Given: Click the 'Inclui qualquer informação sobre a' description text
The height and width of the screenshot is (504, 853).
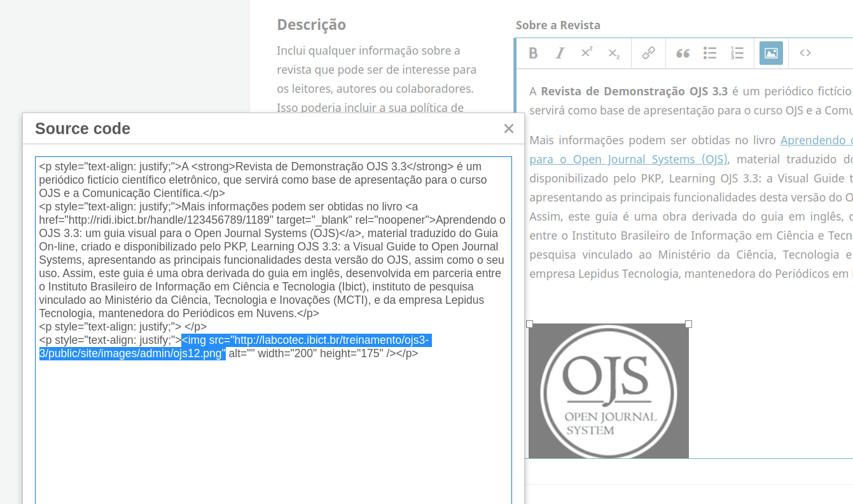Looking at the screenshot, I should point(368,51).
